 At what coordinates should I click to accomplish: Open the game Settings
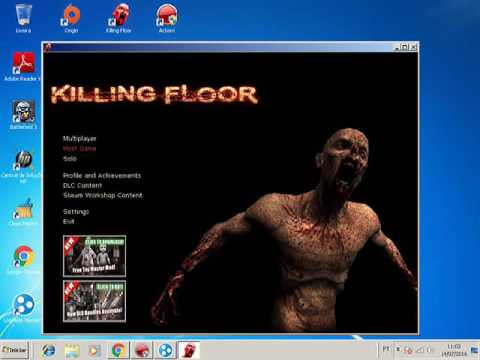[76, 212]
